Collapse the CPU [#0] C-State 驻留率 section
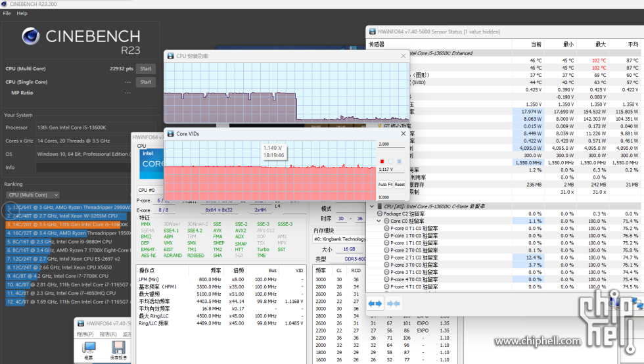This screenshot has width=644, height=364. [x=372, y=206]
